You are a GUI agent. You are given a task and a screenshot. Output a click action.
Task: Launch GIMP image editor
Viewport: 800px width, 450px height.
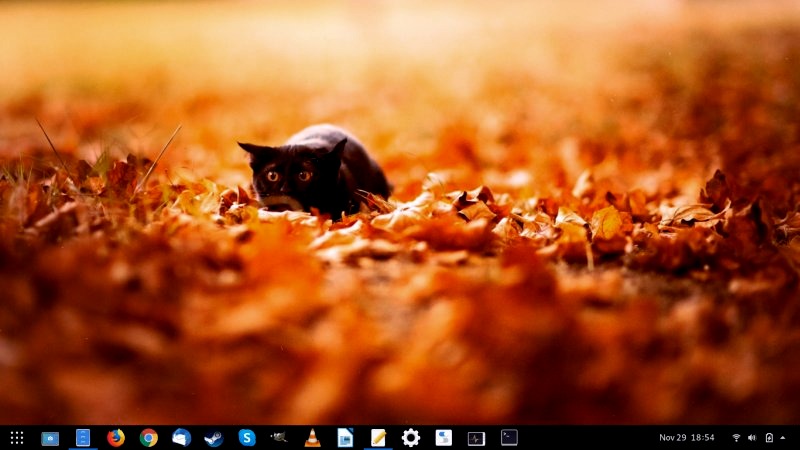279,437
